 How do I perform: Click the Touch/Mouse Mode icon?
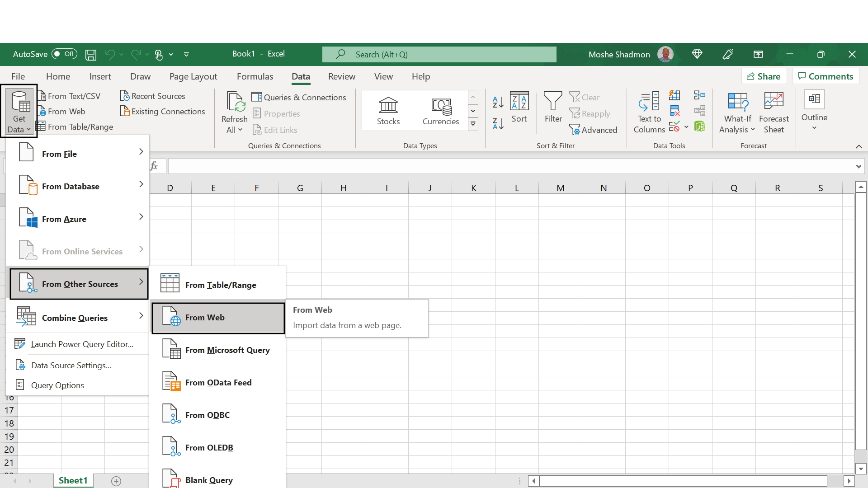[x=159, y=55]
